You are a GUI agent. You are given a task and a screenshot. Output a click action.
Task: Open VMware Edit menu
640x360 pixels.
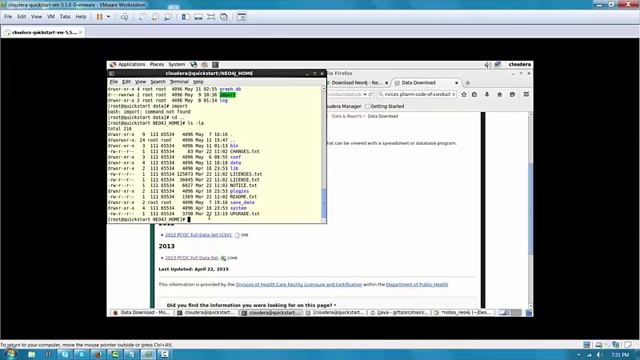(22, 17)
